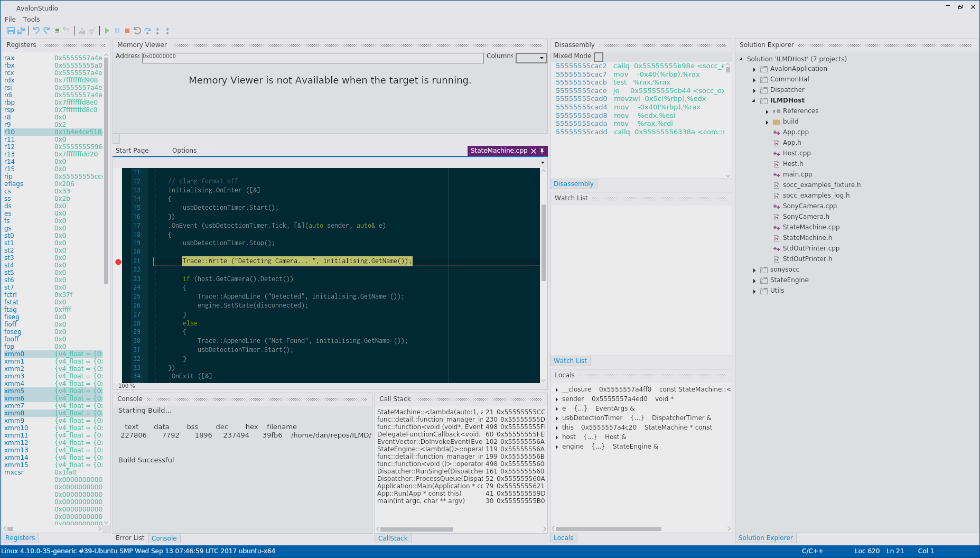This screenshot has height=558, width=980.
Task: Switch to the Error List tab
Action: point(130,538)
